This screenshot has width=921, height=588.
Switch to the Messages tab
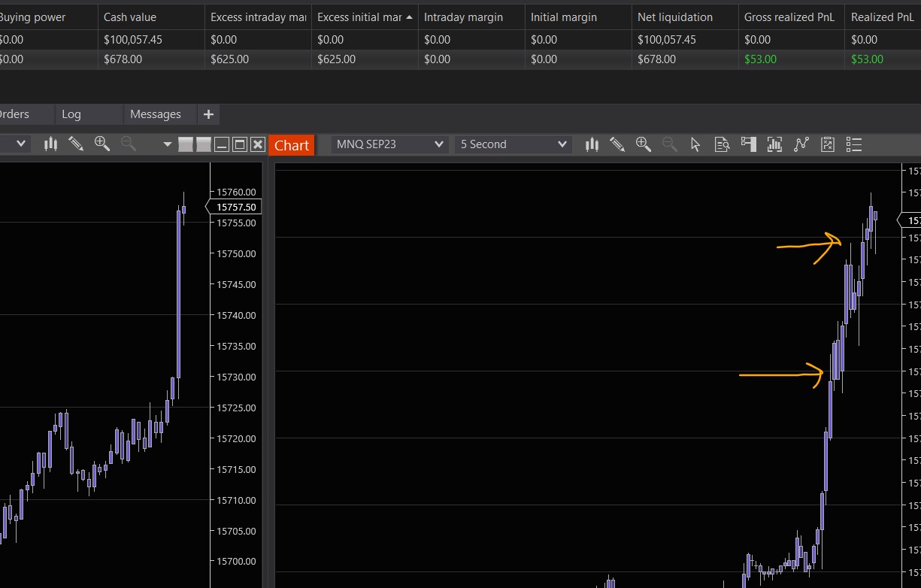[156, 114]
